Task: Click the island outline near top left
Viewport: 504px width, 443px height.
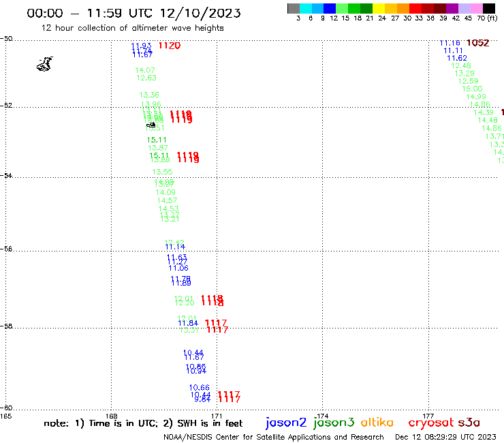Action: point(45,64)
